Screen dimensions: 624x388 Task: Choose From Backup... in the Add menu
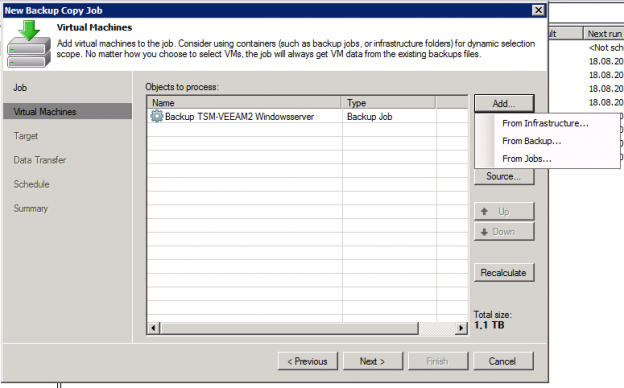coord(531,141)
